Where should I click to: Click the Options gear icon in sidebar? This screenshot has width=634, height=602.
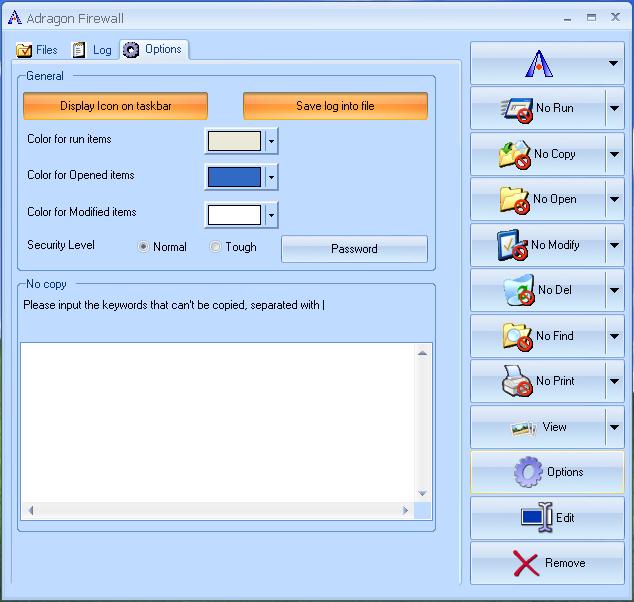pyautogui.click(x=528, y=472)
